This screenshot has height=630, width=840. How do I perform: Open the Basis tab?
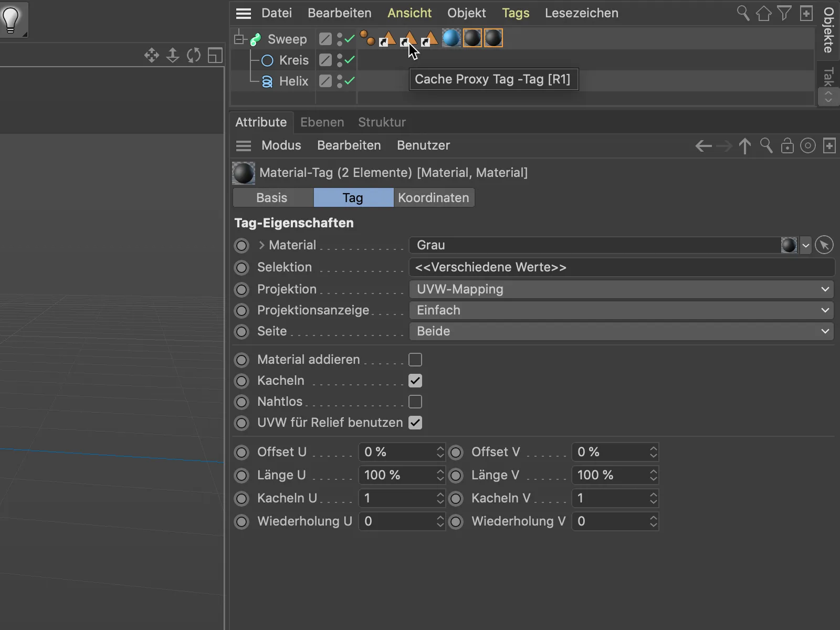(x=272, y=198)
